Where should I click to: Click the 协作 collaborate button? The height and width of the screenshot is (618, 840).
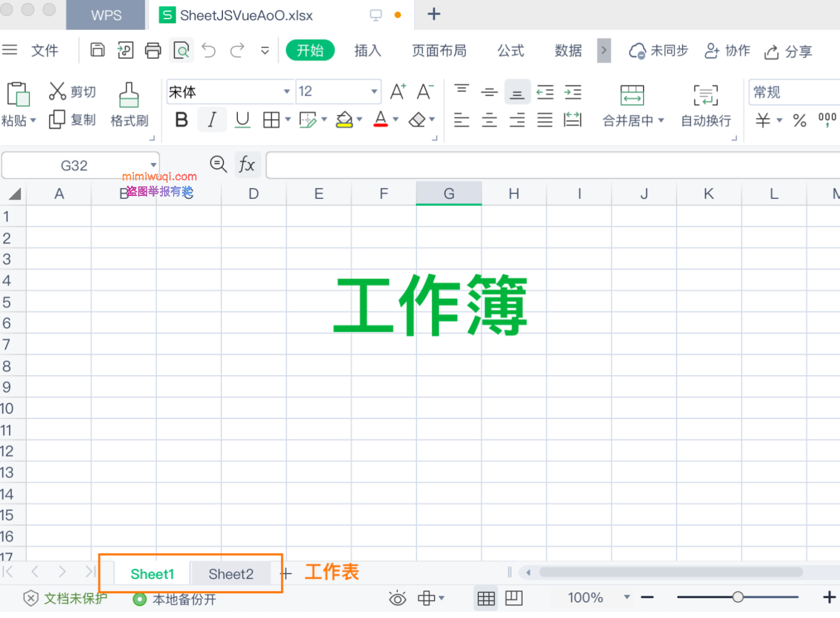[727, 51]
